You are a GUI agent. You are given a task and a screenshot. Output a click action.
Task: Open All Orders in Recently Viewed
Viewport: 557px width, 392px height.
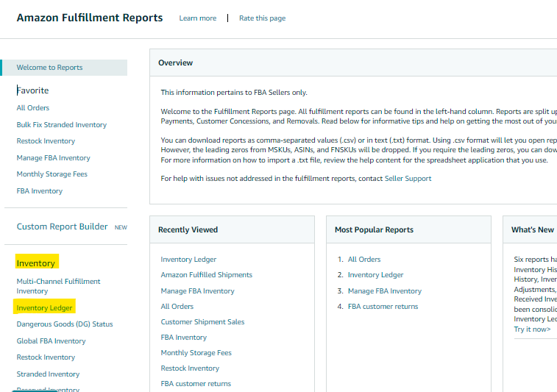pyautogui.click(x=177, y=307)
